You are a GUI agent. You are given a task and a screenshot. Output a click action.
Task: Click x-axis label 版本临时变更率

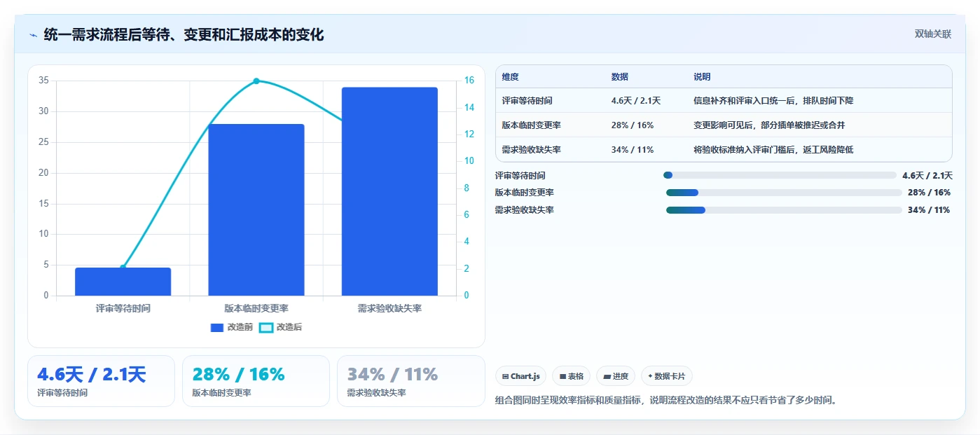[256, 308]
